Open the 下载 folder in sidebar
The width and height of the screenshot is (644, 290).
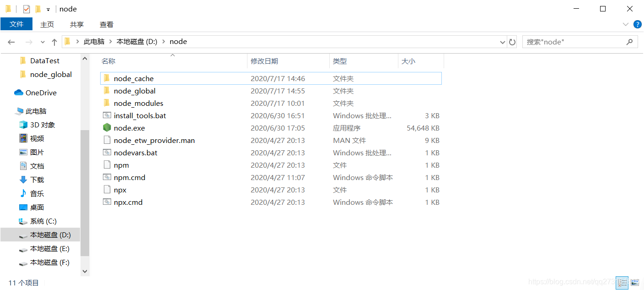[37, 180]
